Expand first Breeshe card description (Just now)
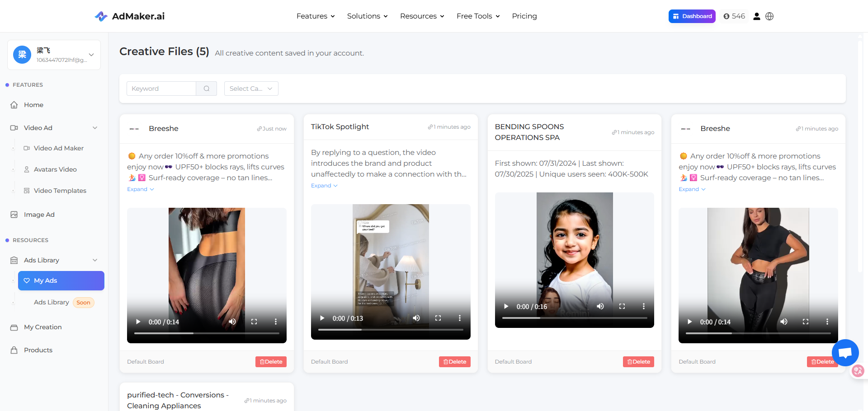The width and height of the screenshot is (868, 411). click(x=141, y=189)
